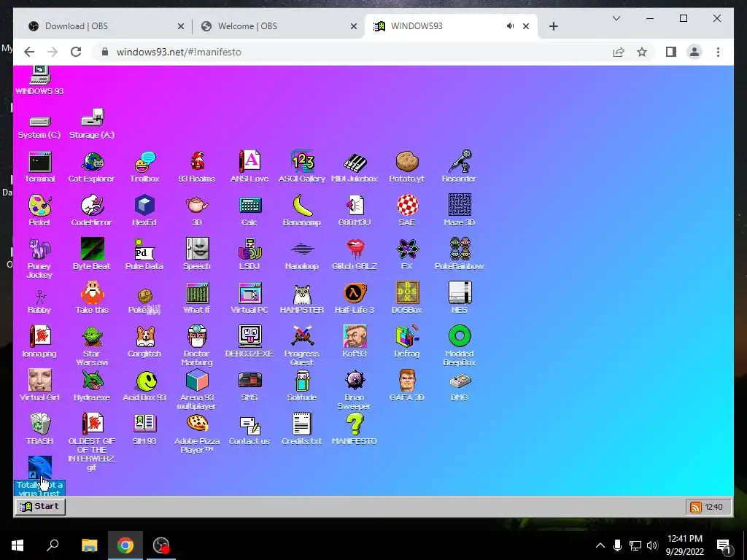Run DERG32.EXE icon
This screenshot has width=747, height=560.
pyautogui.click(x=249, y=341)
